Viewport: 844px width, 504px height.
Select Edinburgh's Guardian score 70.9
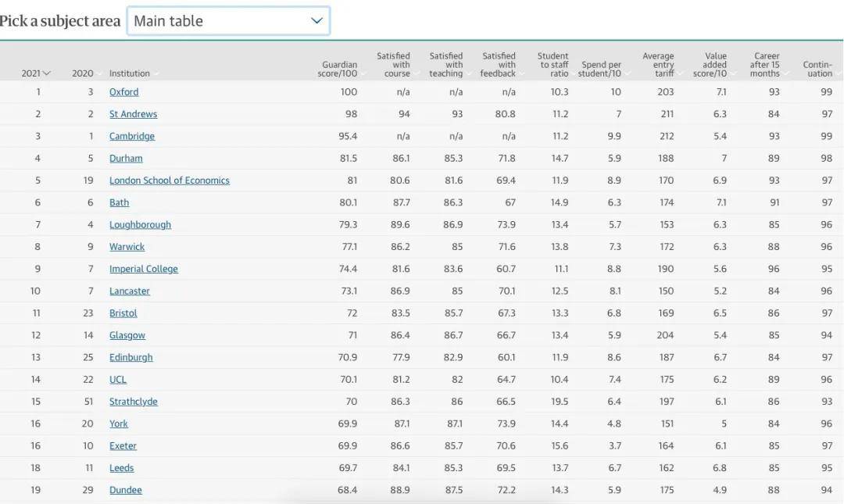(348, 357)
